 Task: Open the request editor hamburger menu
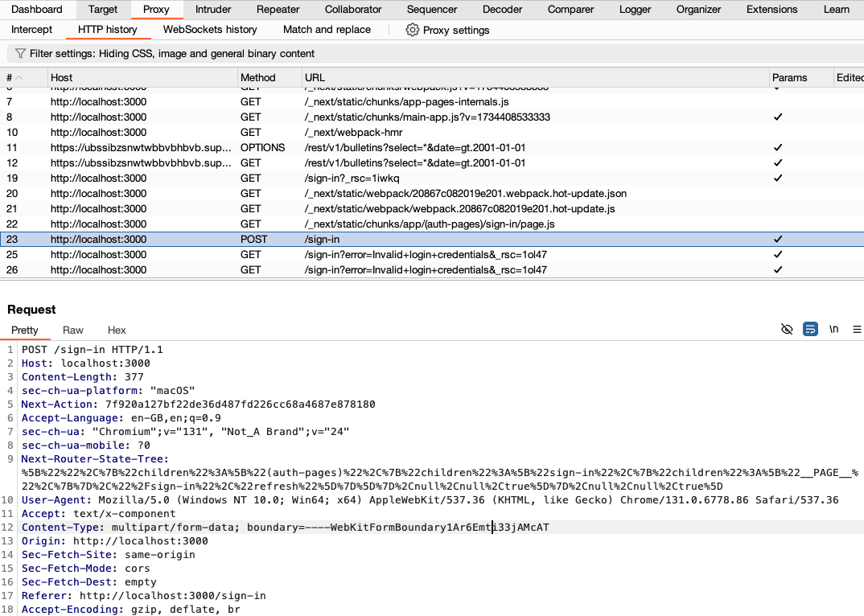(x=856, y=329)
